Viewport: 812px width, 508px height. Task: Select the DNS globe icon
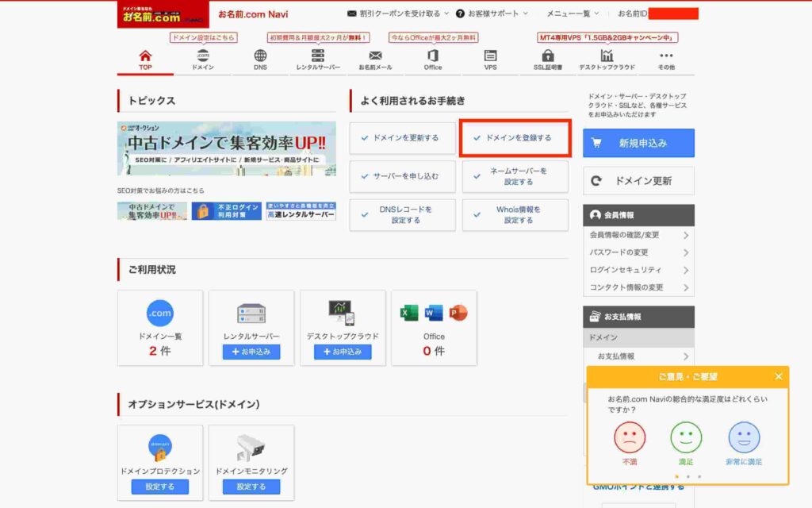tap(260, 56)
